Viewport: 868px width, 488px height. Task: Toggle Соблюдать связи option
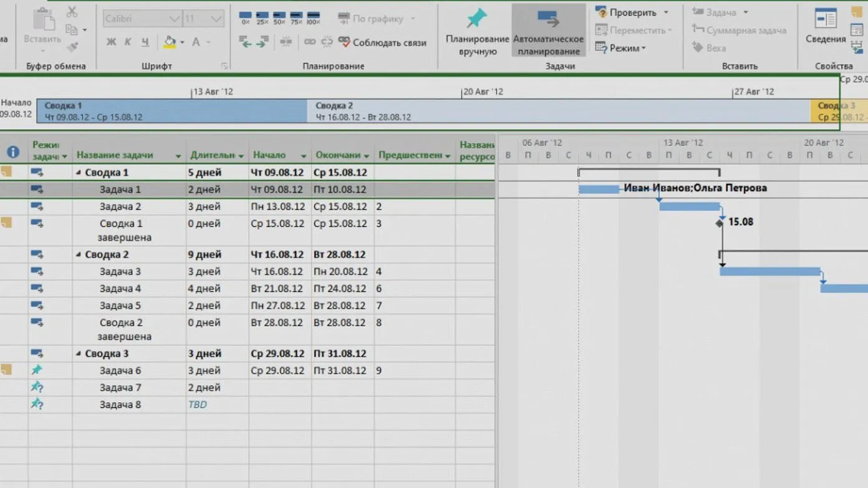[382, 42]
